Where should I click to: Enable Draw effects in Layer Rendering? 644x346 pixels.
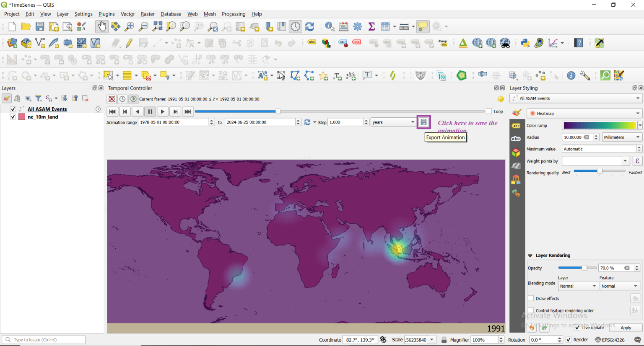pos(531,298)
